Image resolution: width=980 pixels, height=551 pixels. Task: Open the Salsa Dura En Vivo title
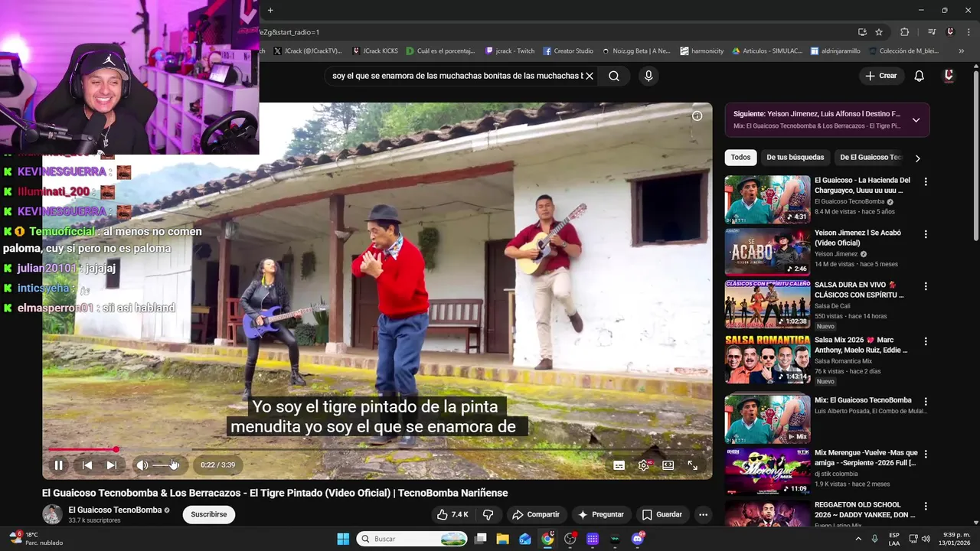[858, 289]
